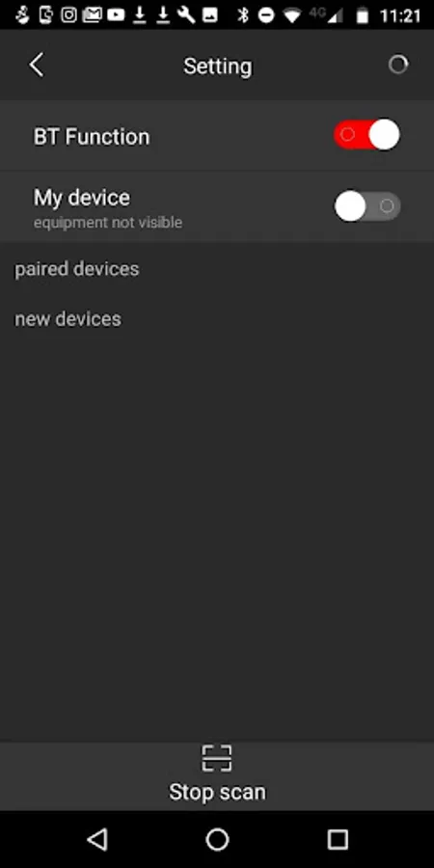Tap the scanning spinner icon in header

398,65
